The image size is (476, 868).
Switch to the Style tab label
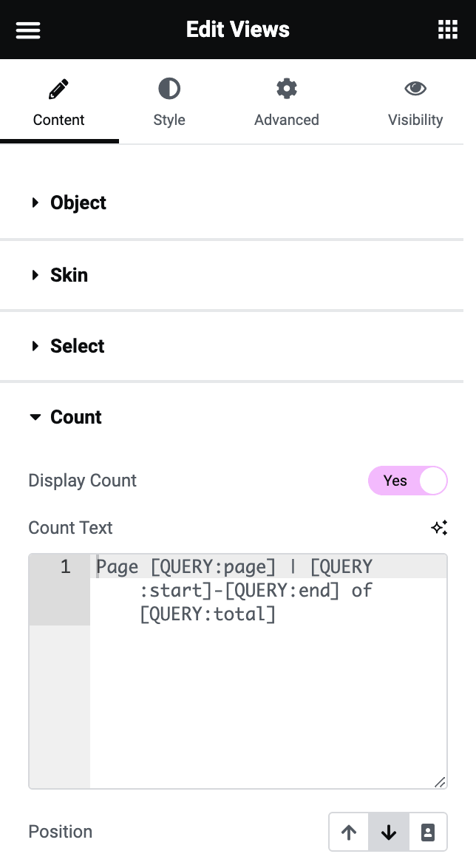tap(169, 120)
